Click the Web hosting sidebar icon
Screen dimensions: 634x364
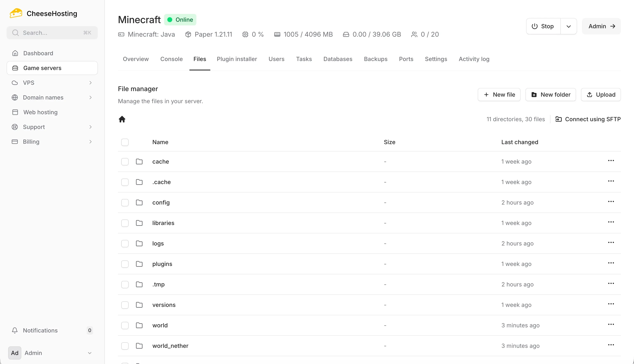(x=15, y=112)
